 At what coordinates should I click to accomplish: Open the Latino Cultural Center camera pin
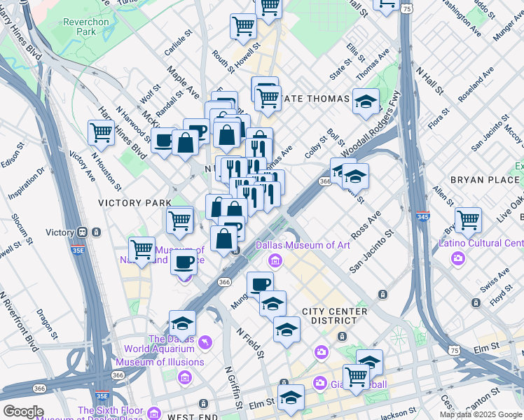click(x=458, y=258)
